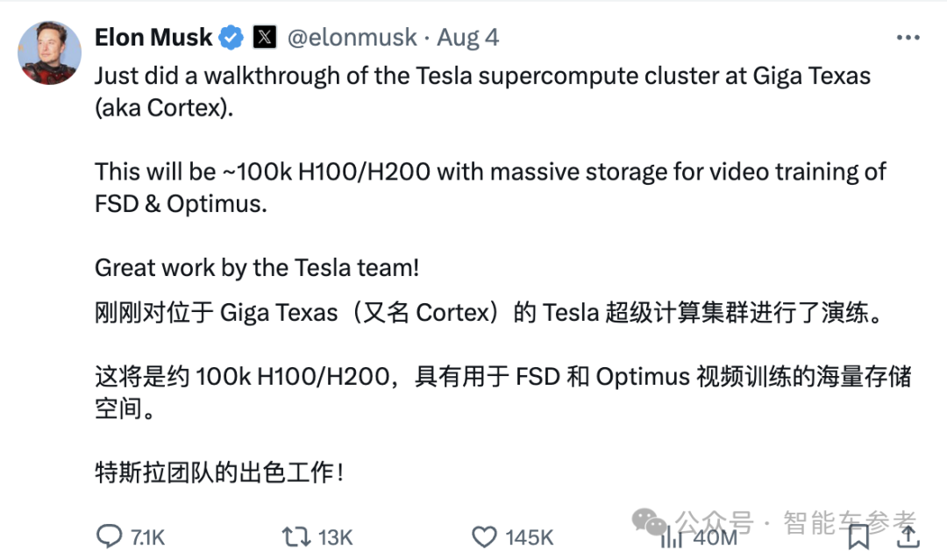Click the WeChat logo in the watermark
947x560 pixels.
(x=650, y=522)
